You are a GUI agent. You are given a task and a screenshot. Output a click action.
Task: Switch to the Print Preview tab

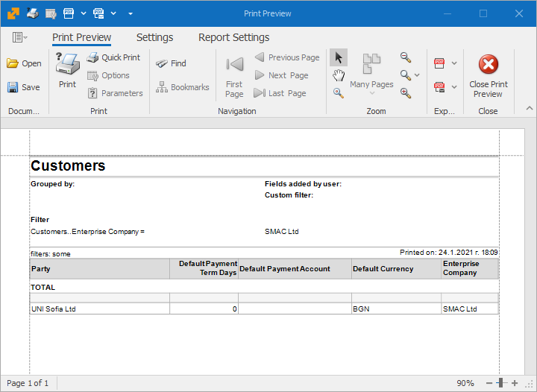click(x=81, y=37)
